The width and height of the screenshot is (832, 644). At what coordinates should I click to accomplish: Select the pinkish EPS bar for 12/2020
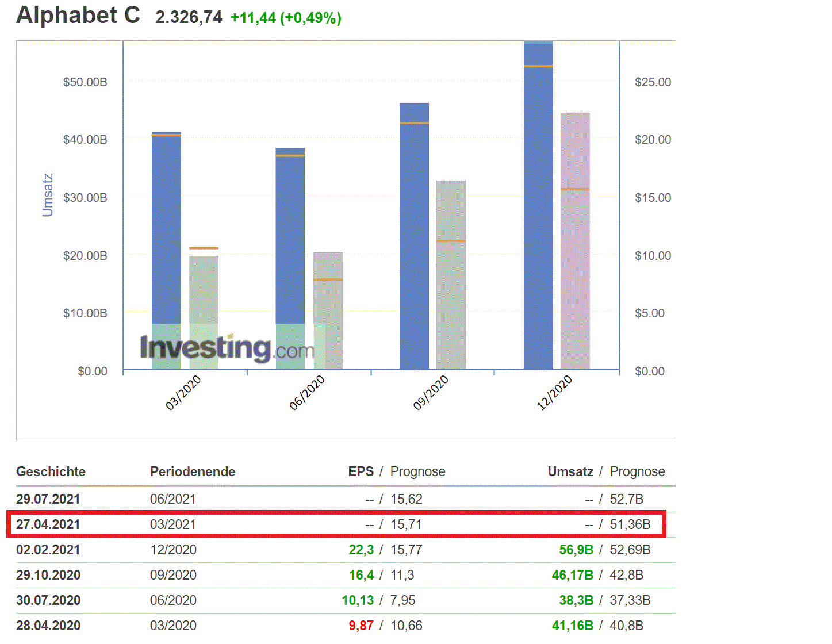pos(575,241)
